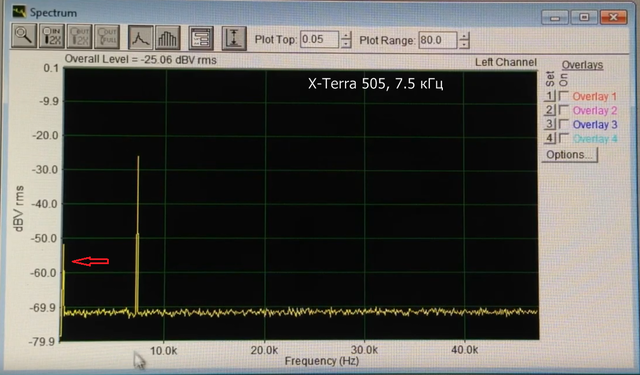Click Set button 4 for overlays

(x=549, y=138)
